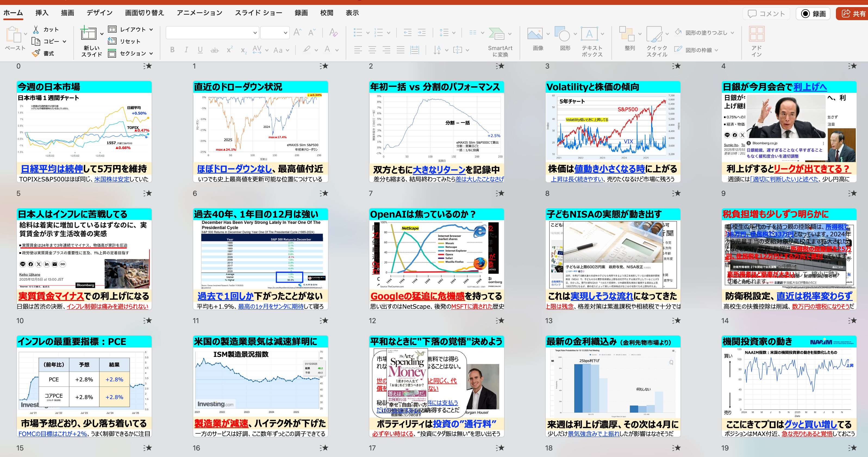Toggle Bold formatting button

172,50
